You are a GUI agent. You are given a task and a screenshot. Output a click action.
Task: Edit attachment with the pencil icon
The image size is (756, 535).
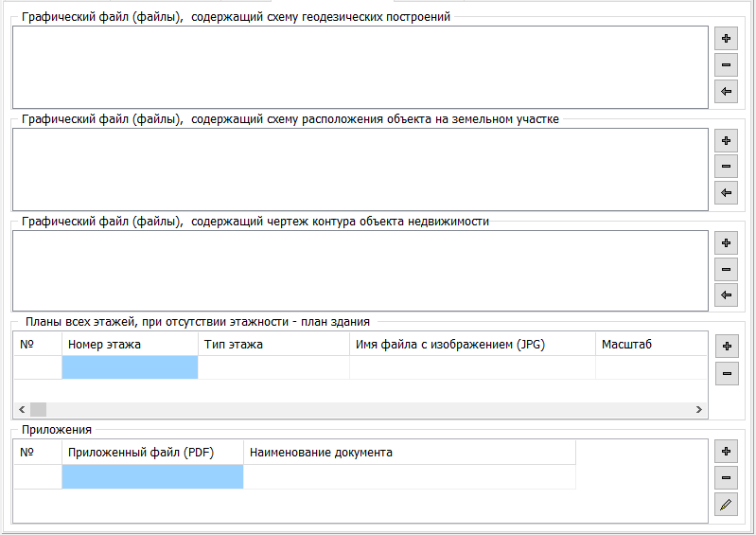pos(726,505)
